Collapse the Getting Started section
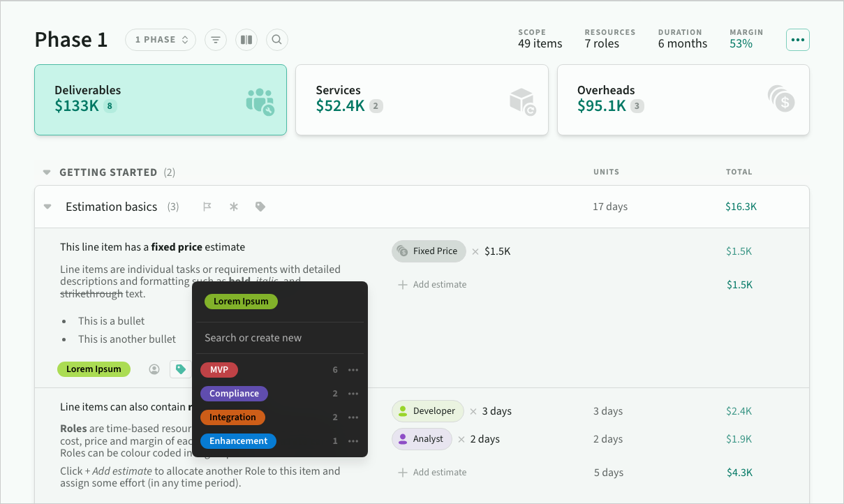This screenshot has width=844, height=504. pos(47,172)
